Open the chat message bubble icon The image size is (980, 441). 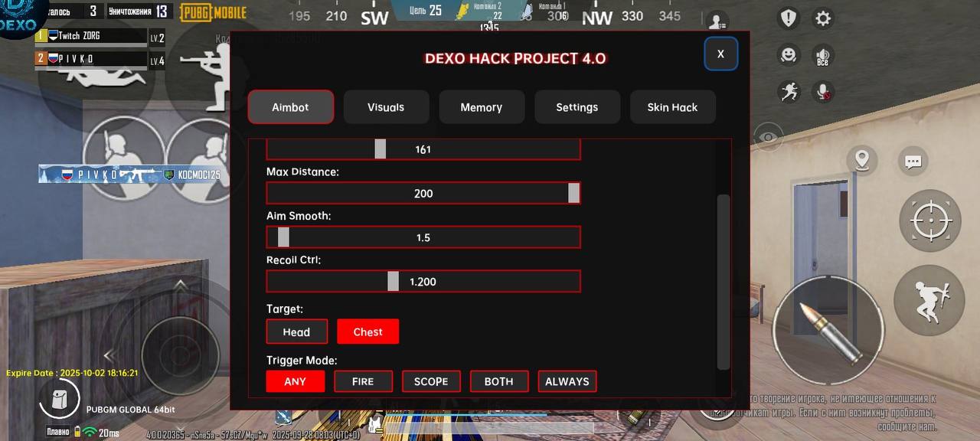(x=913, y=162)
